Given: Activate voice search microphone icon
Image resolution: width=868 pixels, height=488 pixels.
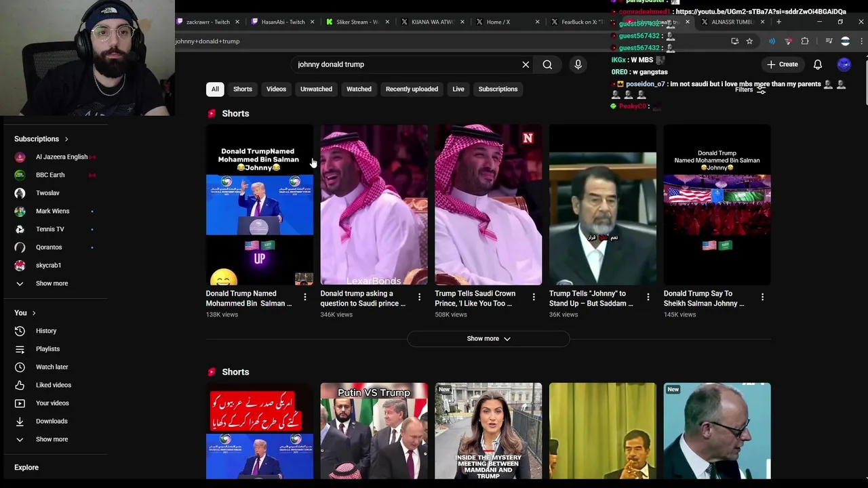Looking at the screenshot, I should coord(578,64).
